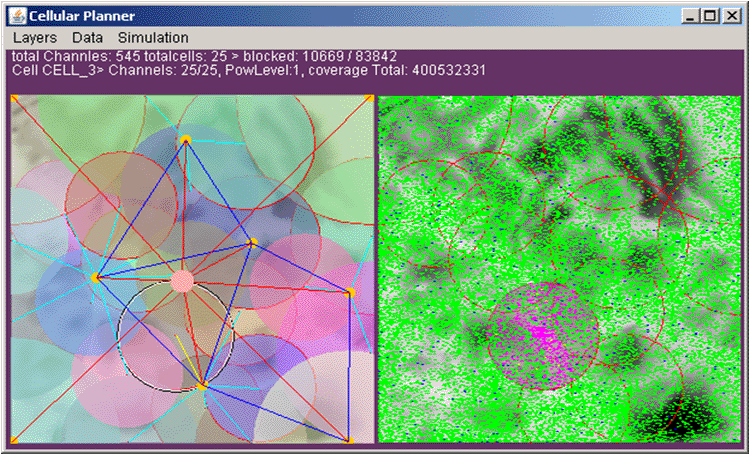The image size is (750, 455).
Task: Select the pink circular cell center node
Action: coord(182,281)
